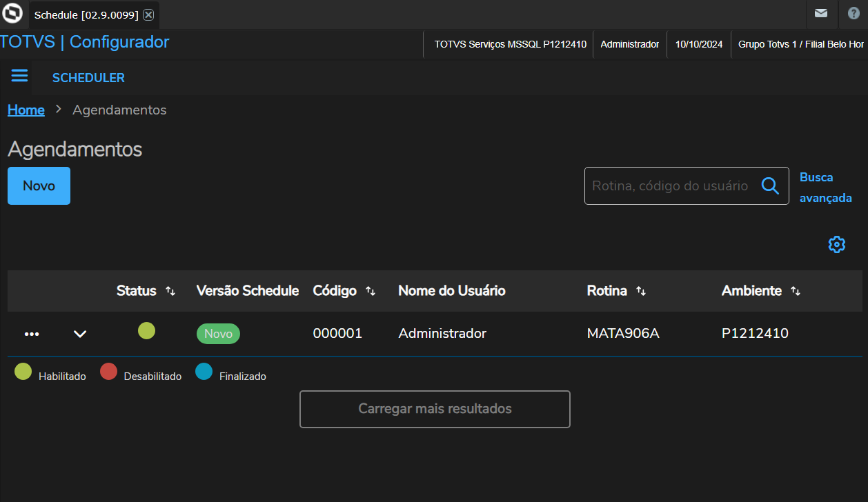Click the Agendamentos breadcrumb text

(119, 110)
